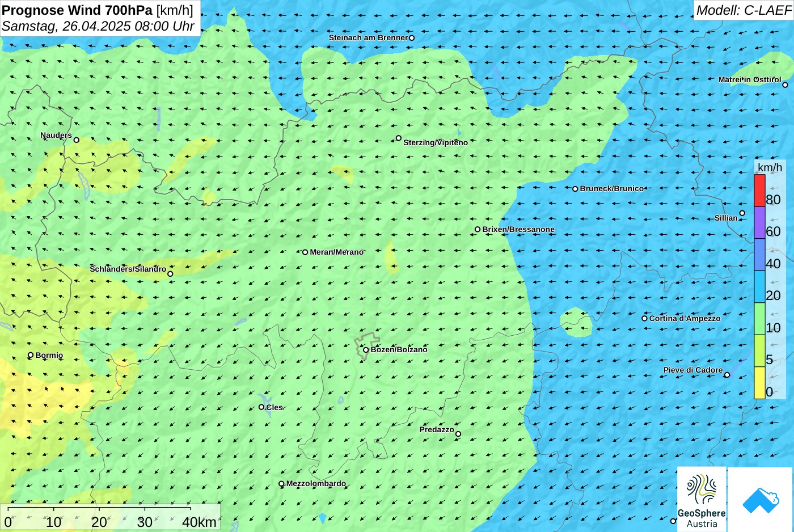Screen dimensions: 794x532
Task: Click the 'Brixen/Bressanone' label text
Action: click(518, 230)
